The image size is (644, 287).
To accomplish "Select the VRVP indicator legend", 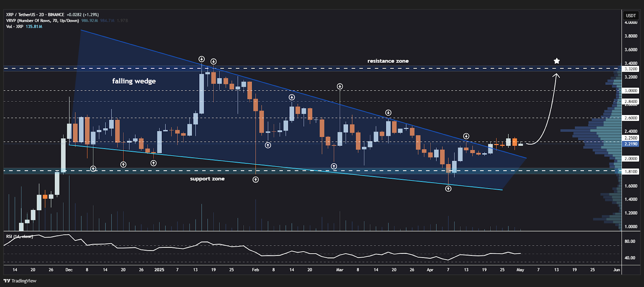I will tap(42, 20).
